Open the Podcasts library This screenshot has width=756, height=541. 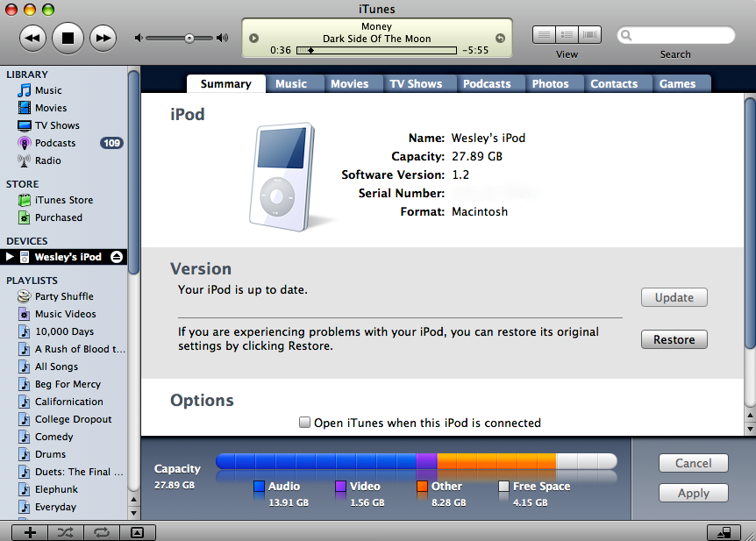[64, 143]
